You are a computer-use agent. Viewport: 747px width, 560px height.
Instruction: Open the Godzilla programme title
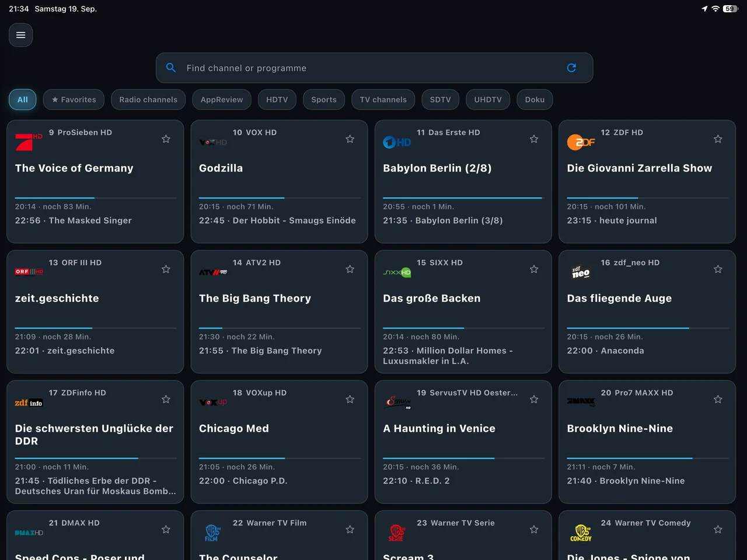tap(221, 168)
